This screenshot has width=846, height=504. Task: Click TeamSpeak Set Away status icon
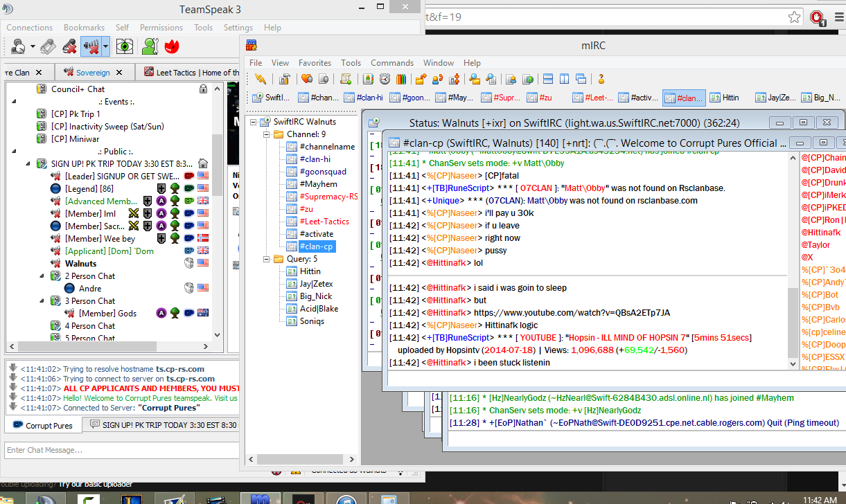pyautogui.click(x=17, y=47)
